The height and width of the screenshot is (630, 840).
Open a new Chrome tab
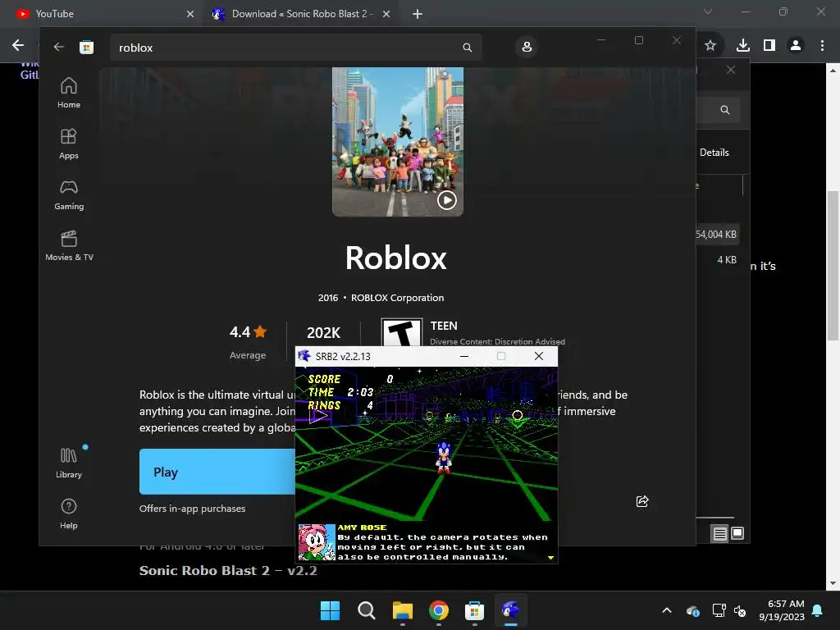coord(418,14)
